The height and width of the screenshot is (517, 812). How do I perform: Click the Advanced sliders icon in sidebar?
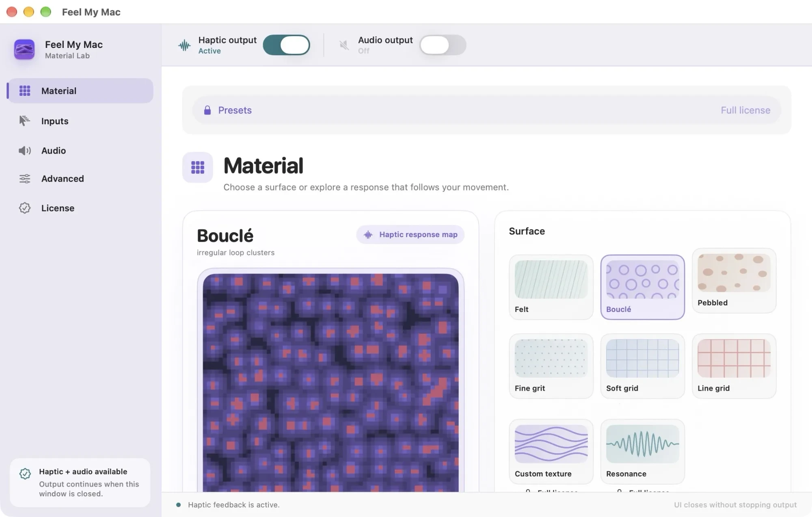(x=25, y=179)
